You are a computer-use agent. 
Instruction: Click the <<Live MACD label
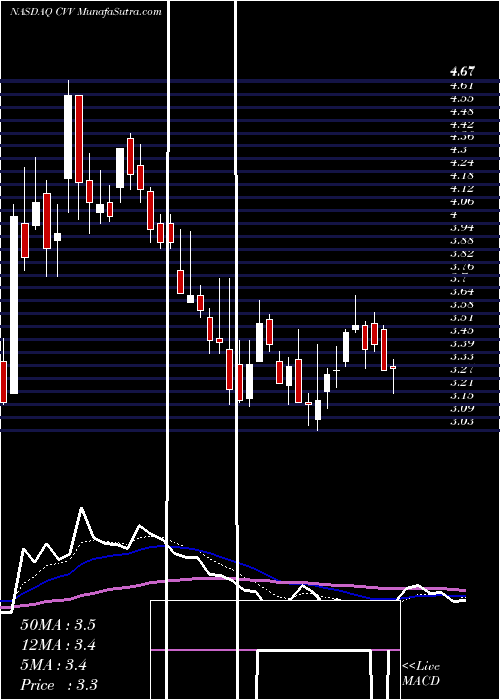[x=421, y=673]
